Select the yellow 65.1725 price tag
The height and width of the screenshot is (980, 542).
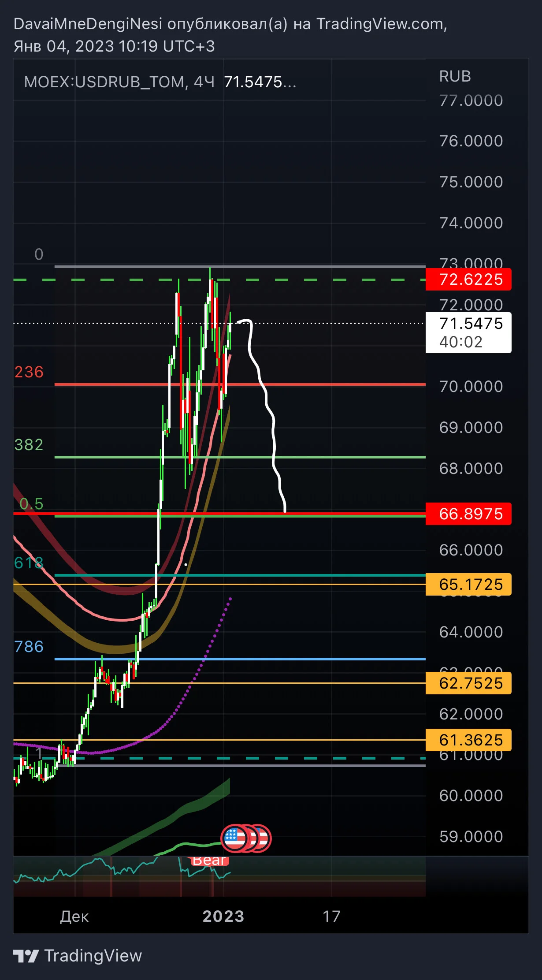click(x=468, y=585)
